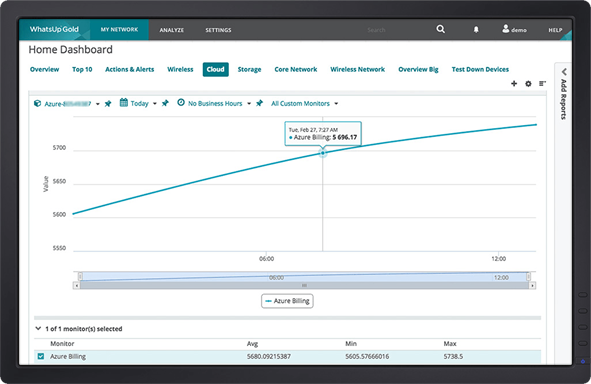Click the clock icon for business hours

(x=181, y=103)
